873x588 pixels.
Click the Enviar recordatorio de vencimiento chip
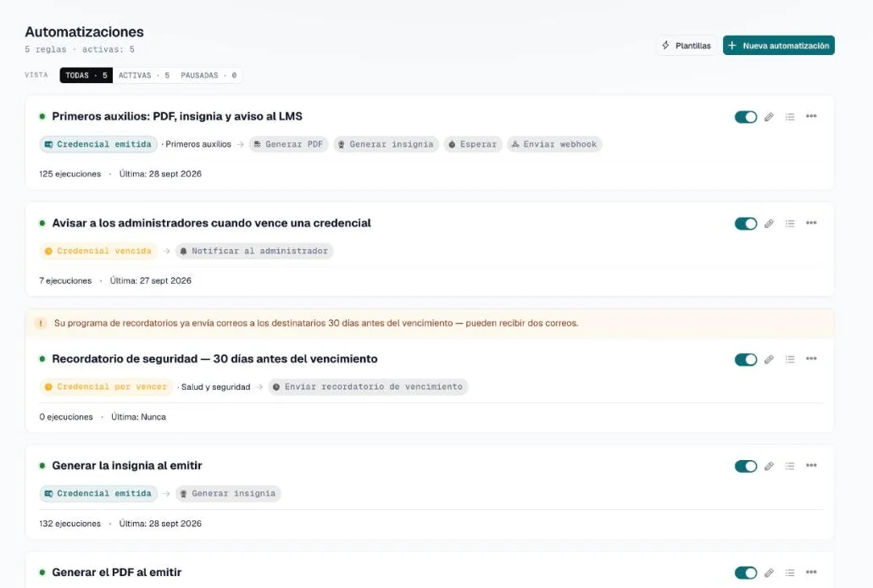(x=368, y=387)
